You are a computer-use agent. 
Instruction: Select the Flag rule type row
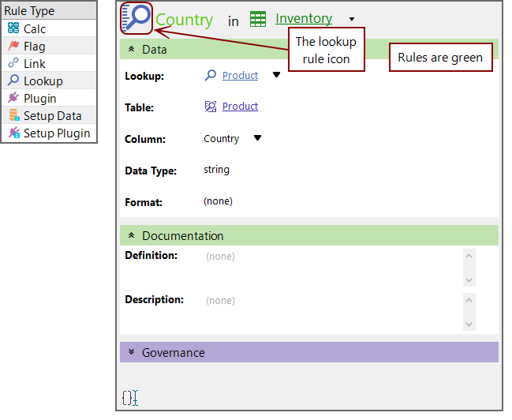pos(49,46)
